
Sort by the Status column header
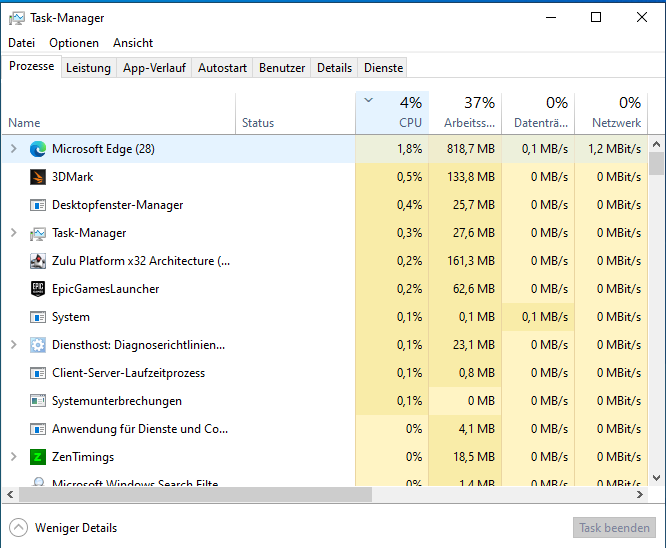[x=296, y=113]
